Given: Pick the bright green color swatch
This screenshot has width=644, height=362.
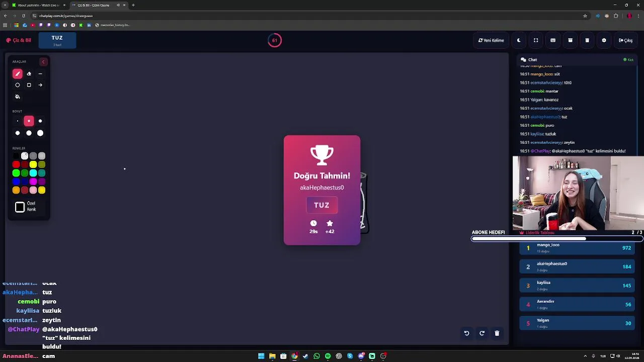Looking at the screenshot, I should tap(16, 173).
